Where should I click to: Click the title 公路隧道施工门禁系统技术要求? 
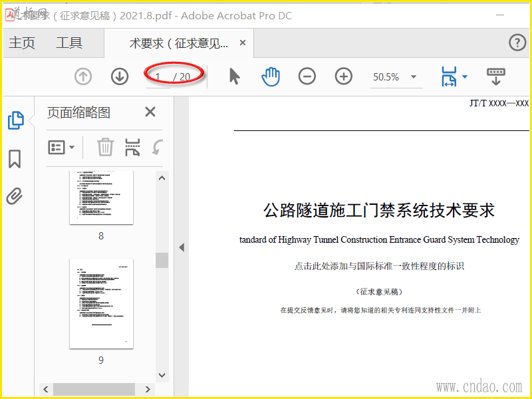click(x=379, y=210)
